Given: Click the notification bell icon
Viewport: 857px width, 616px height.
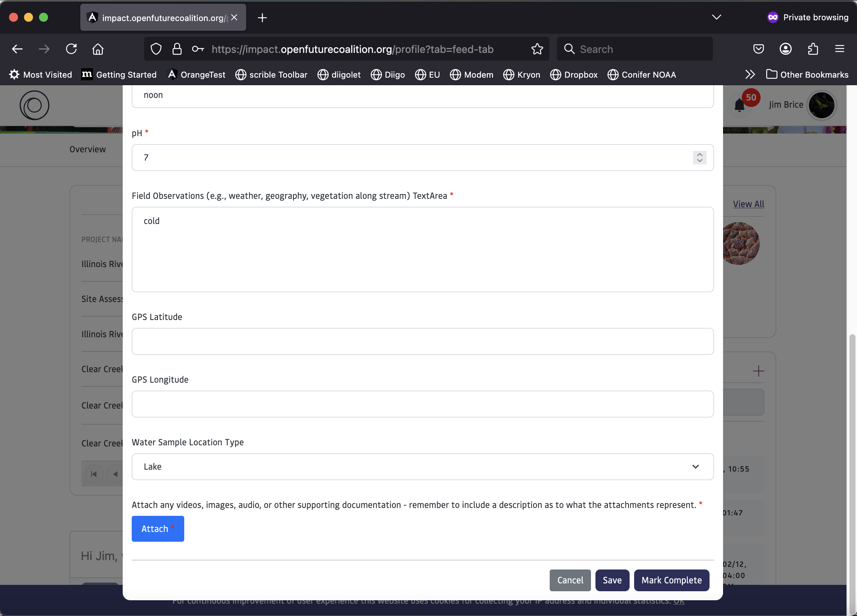Looking at the screenshot, I should point(739,105).
